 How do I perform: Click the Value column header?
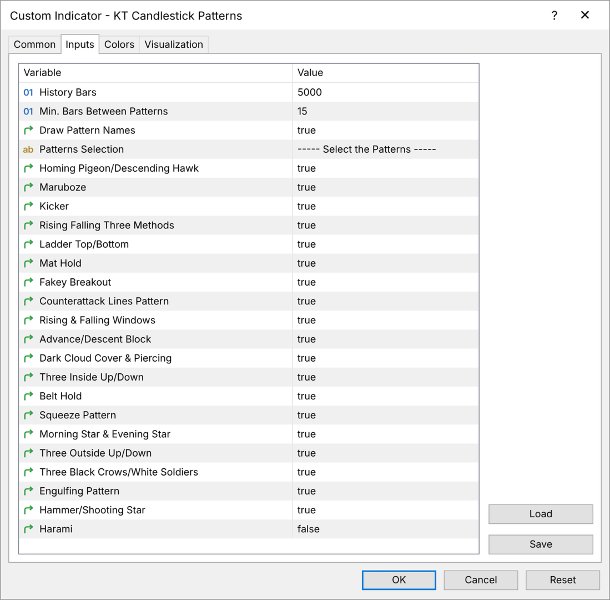[x=385, y=73]
